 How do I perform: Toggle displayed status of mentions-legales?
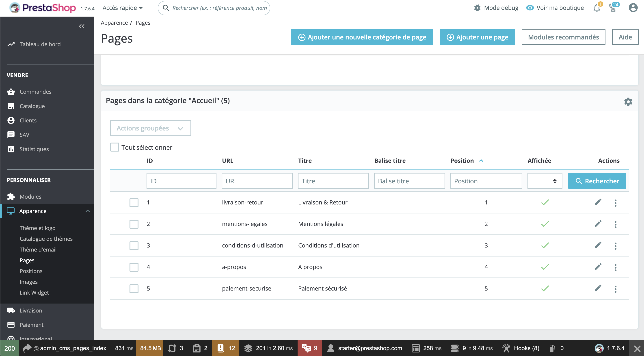(545, 224)
